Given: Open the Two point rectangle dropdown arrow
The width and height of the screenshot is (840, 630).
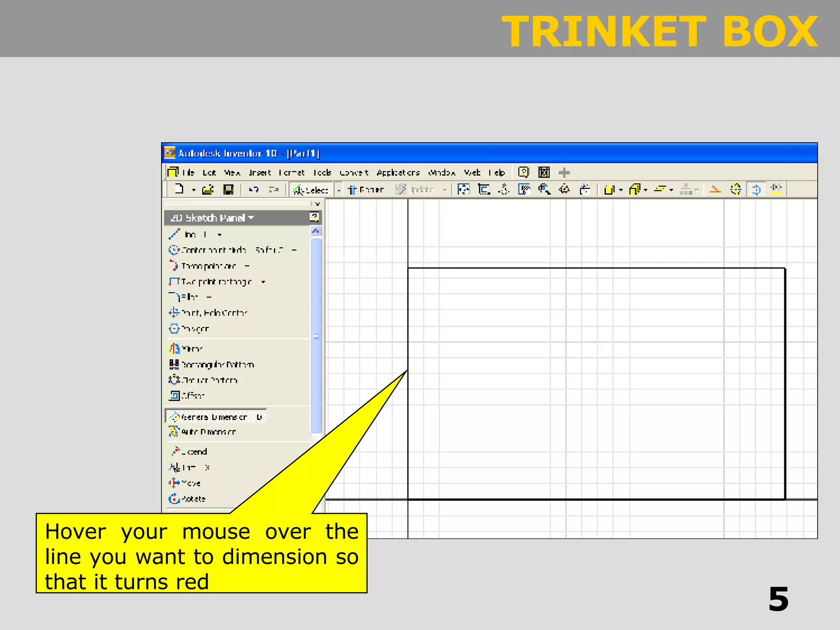Looking at the screenshot, I should (263, 282).
